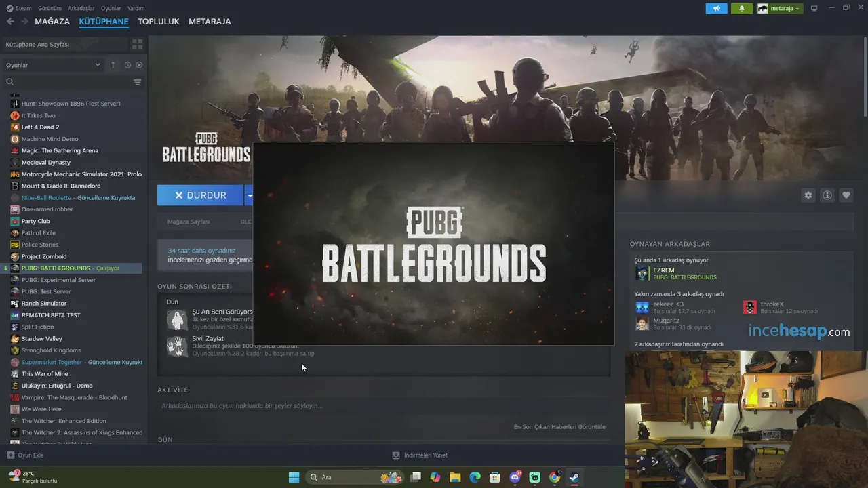Open dropdown arrow beside DURDUR button
Image resolution: width=868 pixels, height=488 pixels.
250,195
